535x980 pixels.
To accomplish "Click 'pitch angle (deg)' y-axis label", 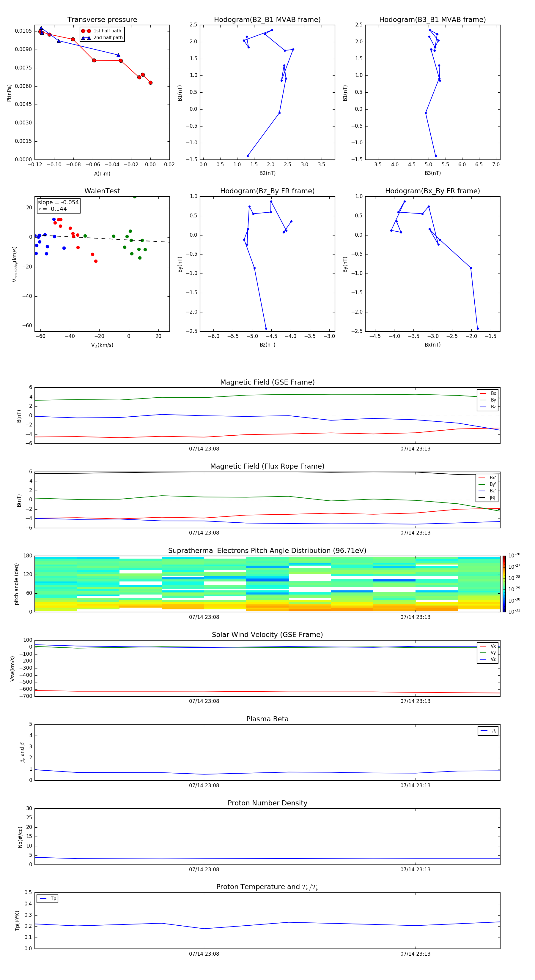I will click(16, 584).
